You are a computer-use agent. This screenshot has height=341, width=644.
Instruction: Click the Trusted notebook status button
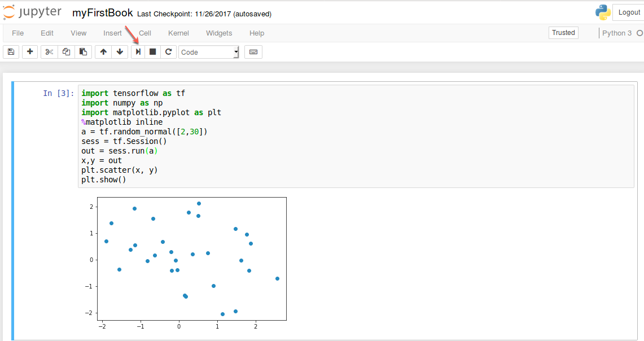pos(563,32)
